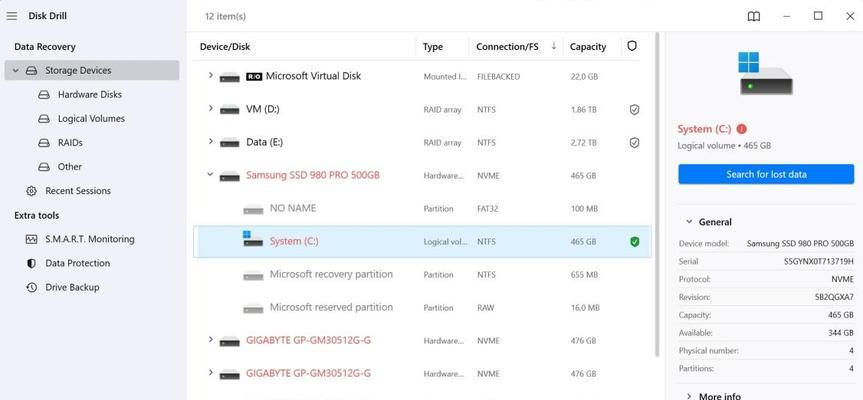The width and height of the screenshot is (863, 400).
Task: Open Recent Sessions
Action: tap(78, 191)
